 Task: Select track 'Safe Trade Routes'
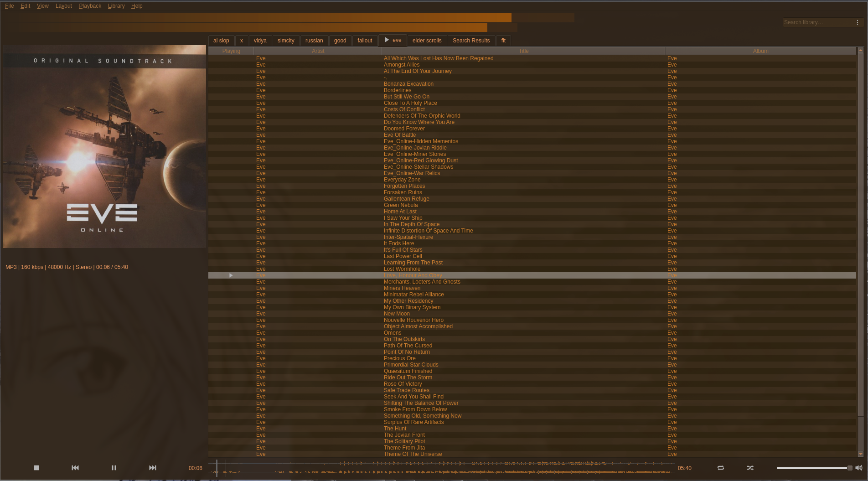[407, 390]
